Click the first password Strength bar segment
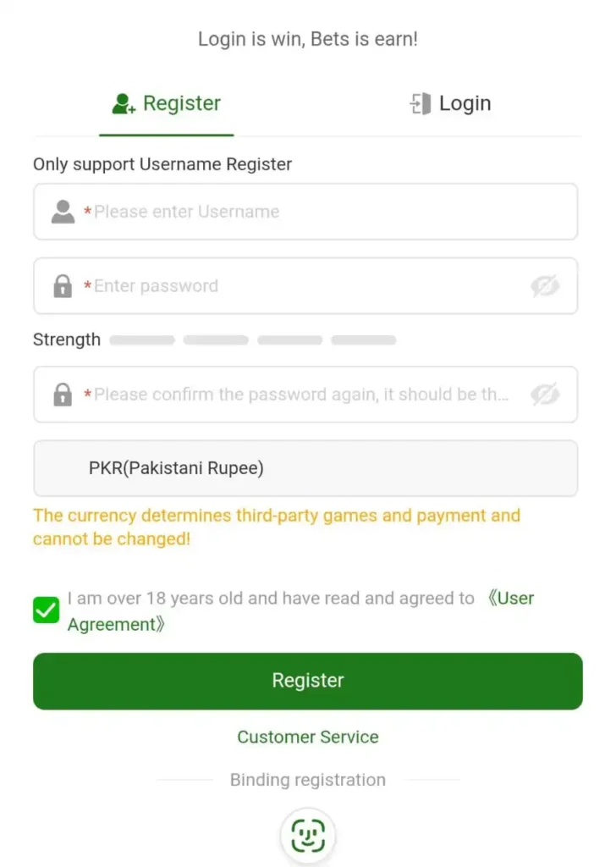The image size is (616, 867). [142, 340]
